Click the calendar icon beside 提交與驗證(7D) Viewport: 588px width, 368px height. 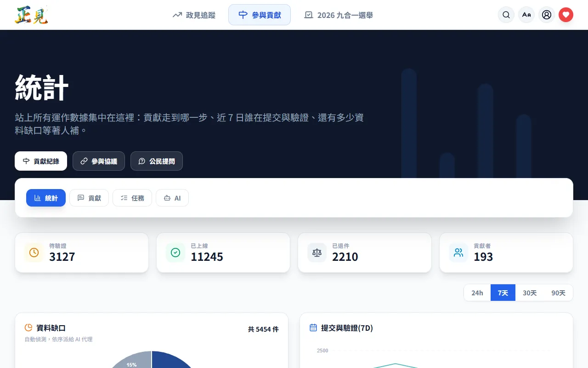(313, 328)
